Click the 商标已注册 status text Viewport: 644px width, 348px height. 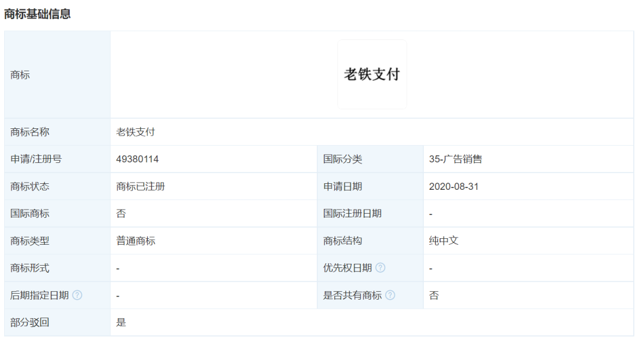(141, 186)
